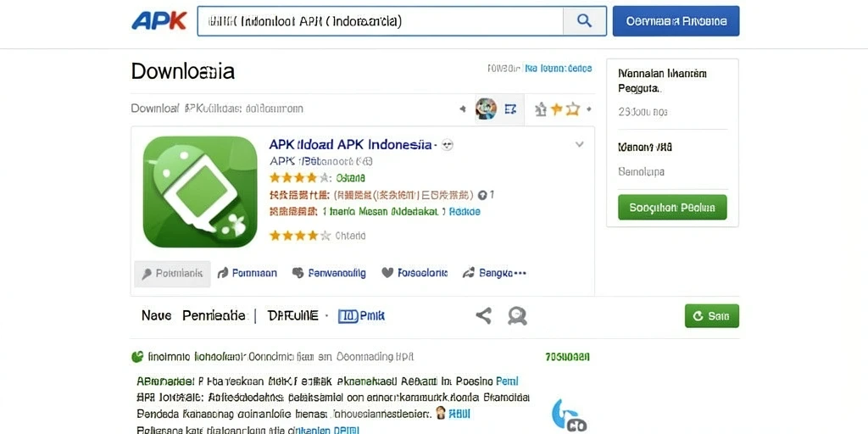Screen dimensions: 868x434
Task: Click the blue 'Pmik' link with box icon
Action: point(361,316)
